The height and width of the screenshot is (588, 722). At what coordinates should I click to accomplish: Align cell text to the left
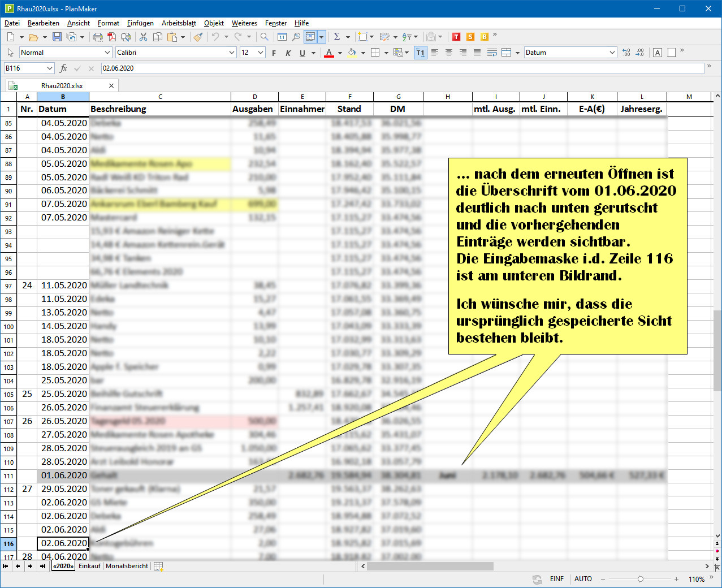435,53
